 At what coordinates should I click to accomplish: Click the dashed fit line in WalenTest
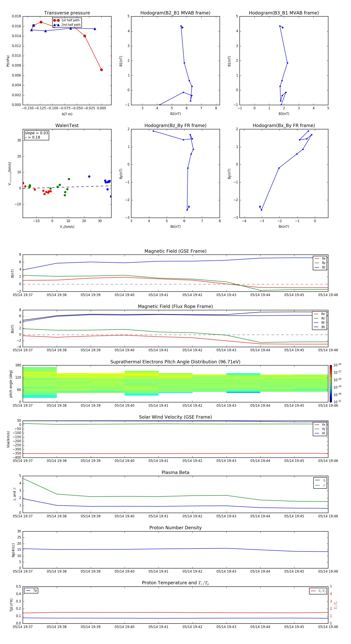[x=67, y=187]
